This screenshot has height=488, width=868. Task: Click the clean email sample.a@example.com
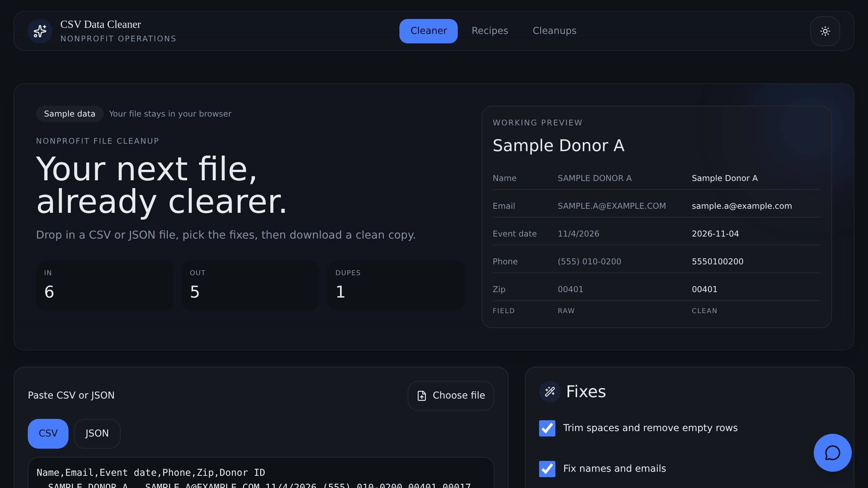tap(742, 206)
